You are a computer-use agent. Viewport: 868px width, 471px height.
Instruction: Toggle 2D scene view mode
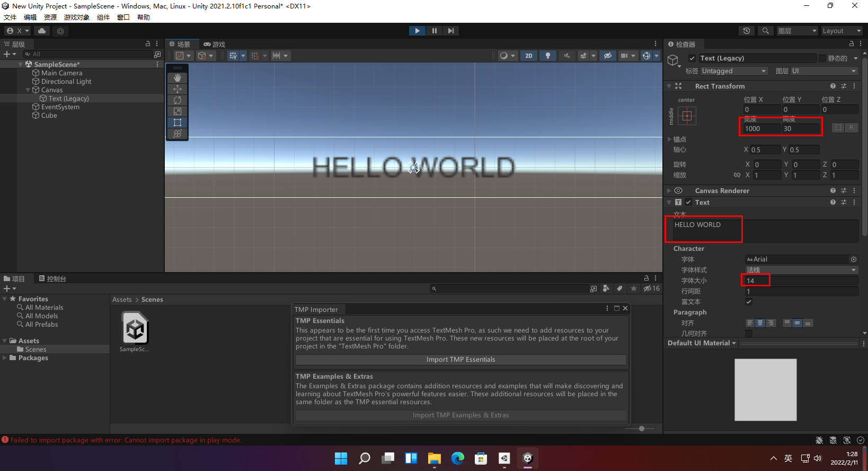(529, 56)
